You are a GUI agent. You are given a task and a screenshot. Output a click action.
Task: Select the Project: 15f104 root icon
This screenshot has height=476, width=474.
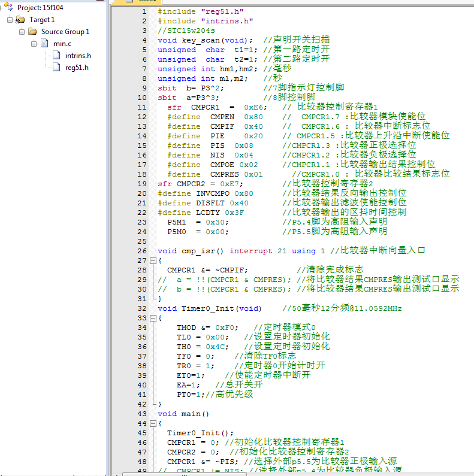tap(8, 7)
